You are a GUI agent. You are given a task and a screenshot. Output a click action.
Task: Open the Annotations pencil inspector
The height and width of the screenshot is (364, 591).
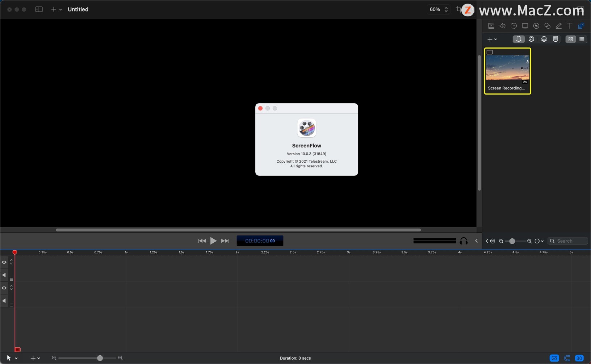point(558,26)
